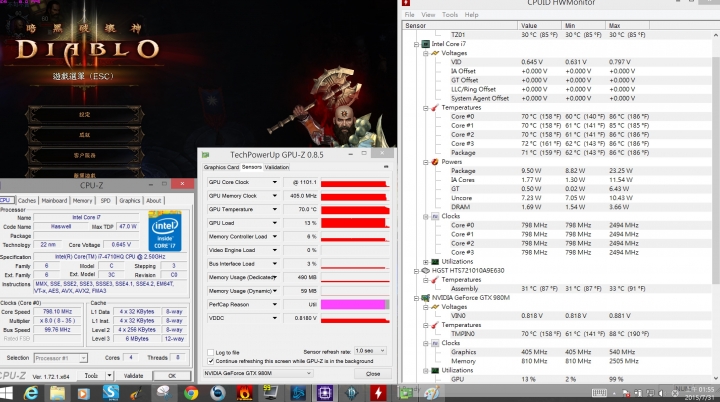Switch to the red flame FurMark taskbar icon
This screenshot has height=402, width=720.
click(x=244, y=393)
